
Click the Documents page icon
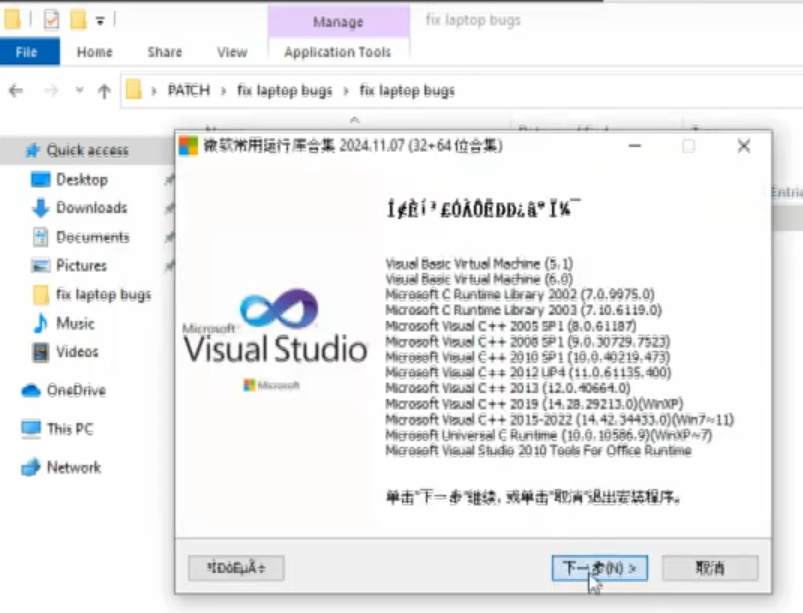(x=40, y=237)
